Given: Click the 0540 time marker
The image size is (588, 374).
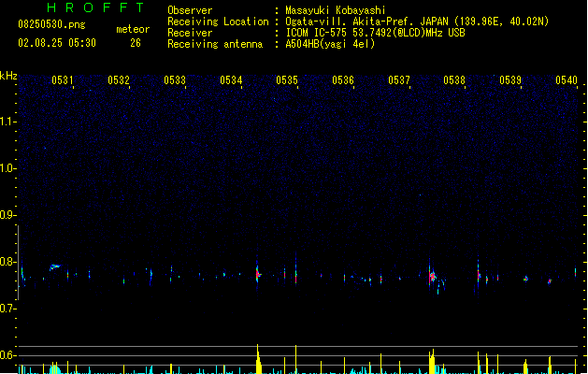Looking at the screenshot, I should click(566, 79).
